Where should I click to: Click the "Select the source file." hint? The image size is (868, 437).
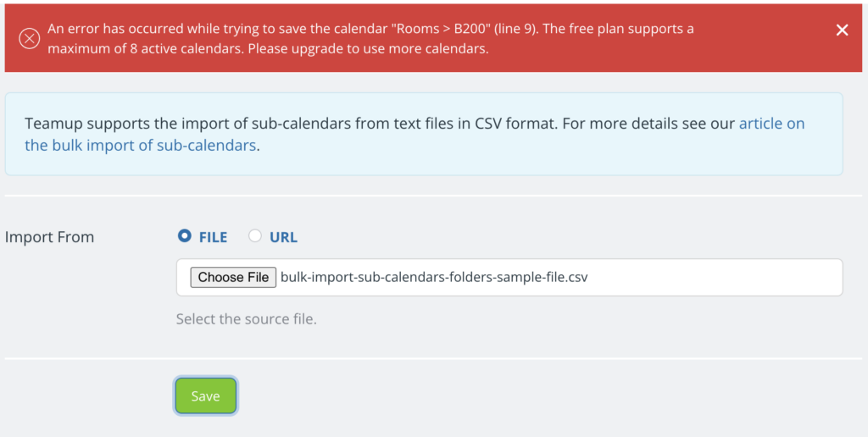(247, 320)
